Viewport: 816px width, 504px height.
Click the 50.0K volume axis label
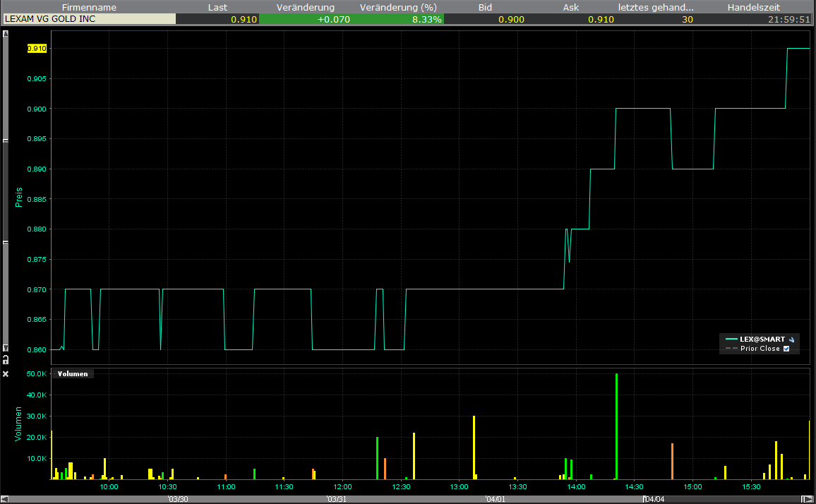coord(37,374)
